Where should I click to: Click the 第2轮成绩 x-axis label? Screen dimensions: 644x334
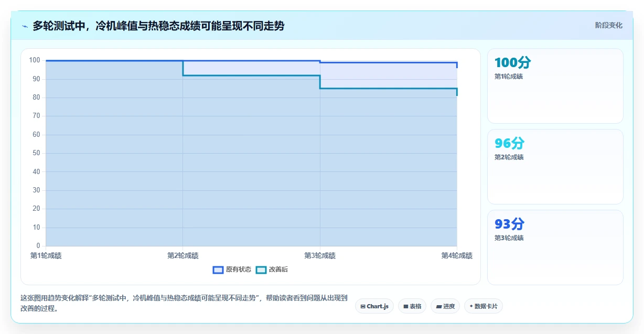183,256
